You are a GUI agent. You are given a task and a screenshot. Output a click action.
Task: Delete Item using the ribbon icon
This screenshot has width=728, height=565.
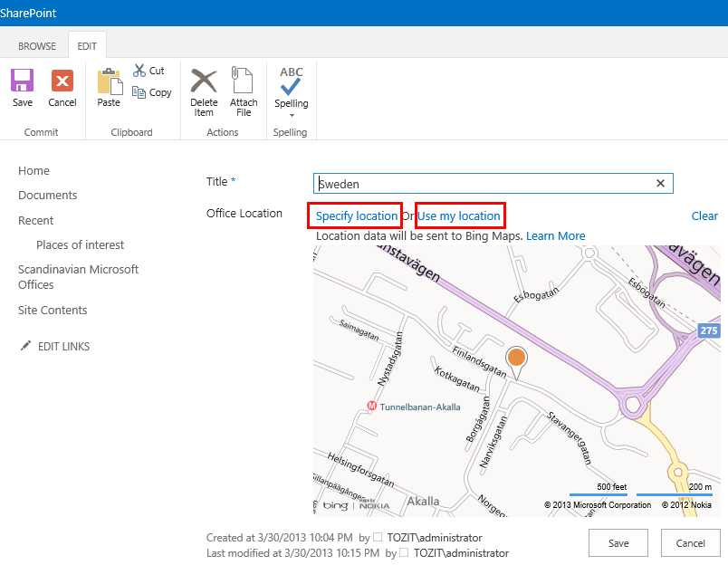click(204, 81)
